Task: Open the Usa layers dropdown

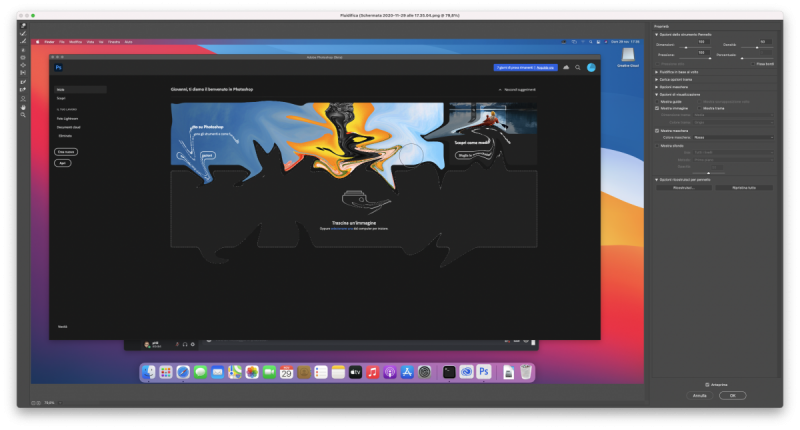Action: [733, 153]
